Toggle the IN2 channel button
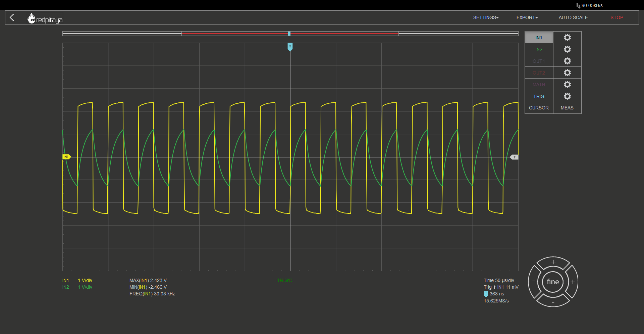This screenshot has height=334, width=644. click(539, 49)
